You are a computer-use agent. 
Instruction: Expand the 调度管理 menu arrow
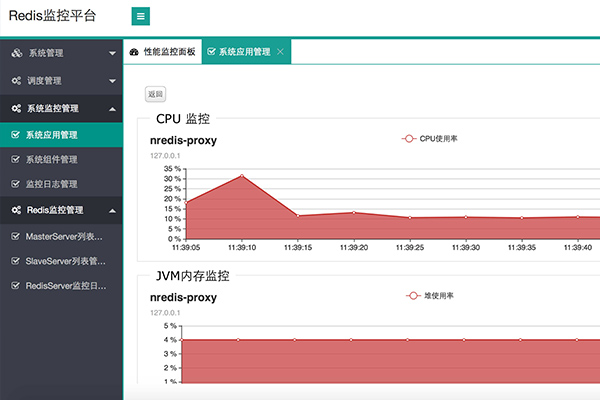pyautogui.click(x=111, y=81)
